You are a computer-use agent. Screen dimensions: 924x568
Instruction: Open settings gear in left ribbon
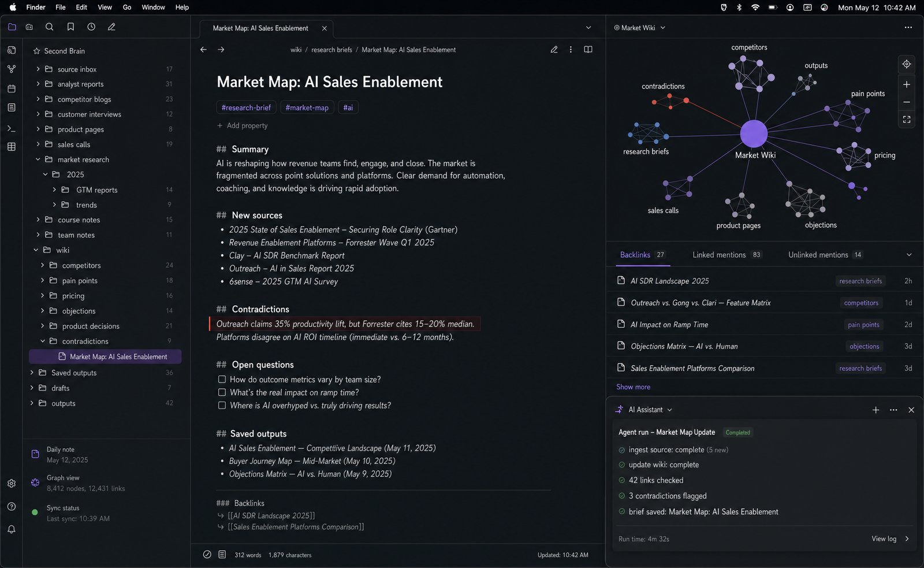[x=12, y=484]
